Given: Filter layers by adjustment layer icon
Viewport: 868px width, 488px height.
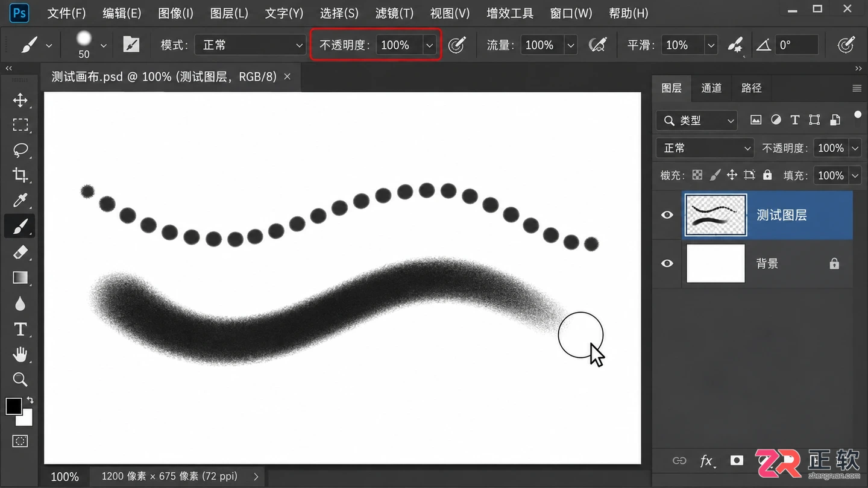Looking at the screenshot, I should click(776, 120).
